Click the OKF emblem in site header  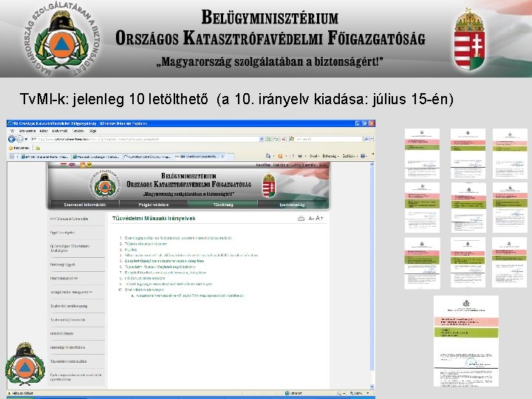pos(105,185)
